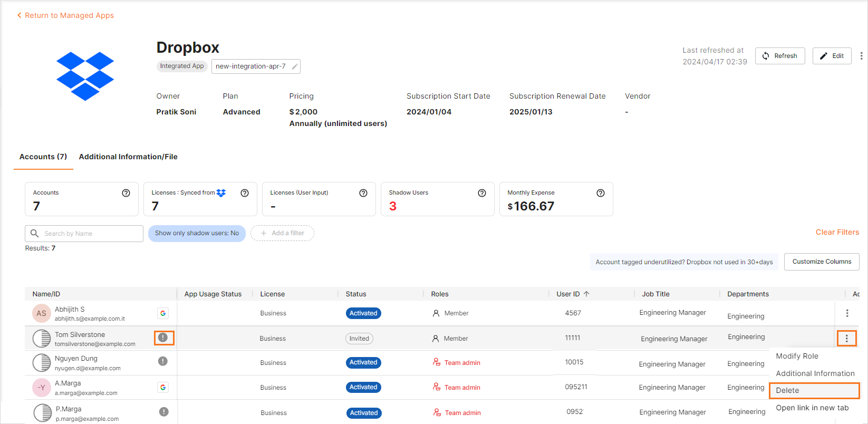The width and height of the screenshot is (868, 424).
Task: Click the User ID sort arrow
Action: [586, 294]
